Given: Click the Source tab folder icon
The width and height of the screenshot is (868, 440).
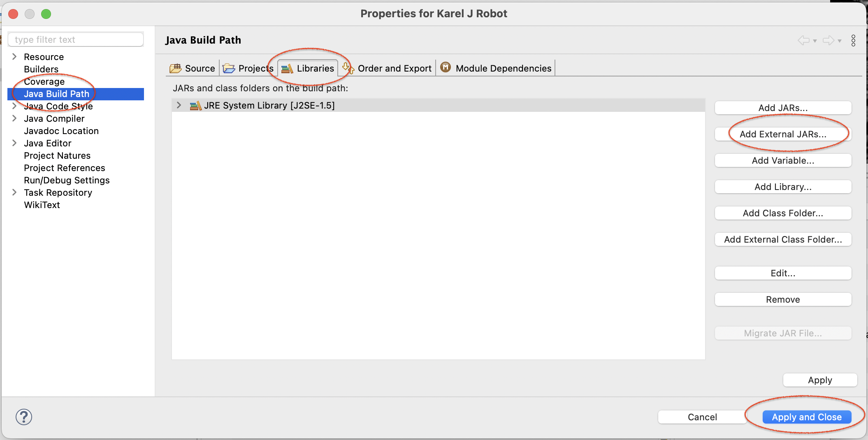Looking at the screenshot, I should tap(176, 68).
